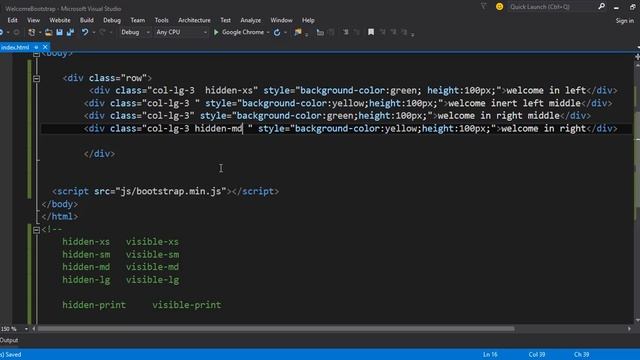Viewport: 640px width, 360px height.
Task: Click the Quick Launch search magnifier icon
Action: [x=601, y=7]
